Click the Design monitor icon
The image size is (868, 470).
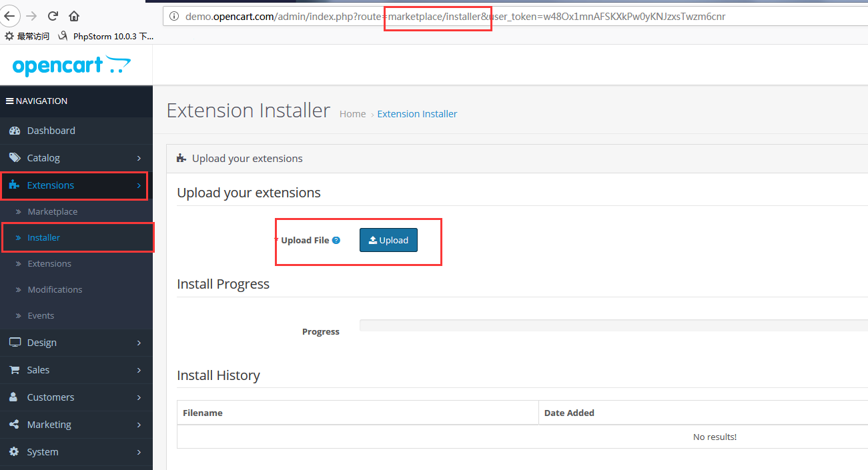[x=14, y=342]
